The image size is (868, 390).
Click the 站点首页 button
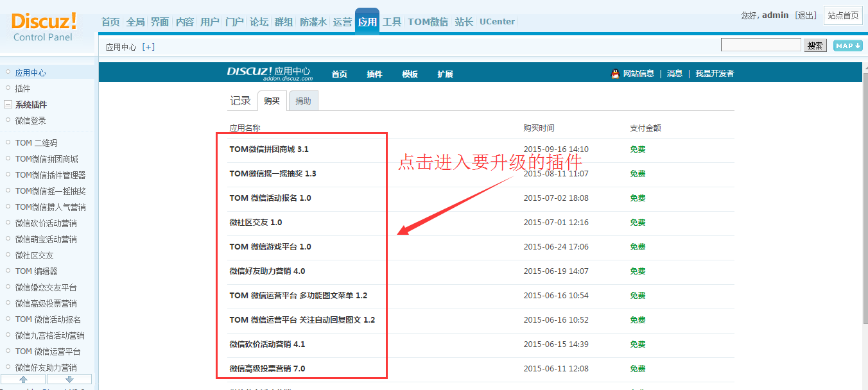(842, 15)
